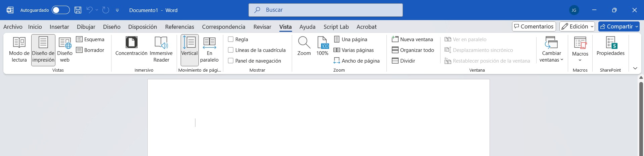The width and height of the screenshot is (644, 156).
Task: Click the Comentarios button
Action: click(534, 26)
